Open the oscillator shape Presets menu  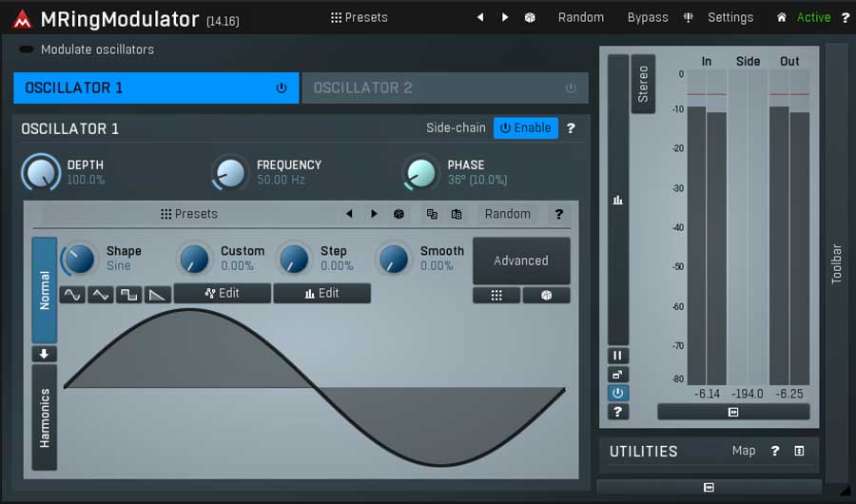tap(189, 214)
